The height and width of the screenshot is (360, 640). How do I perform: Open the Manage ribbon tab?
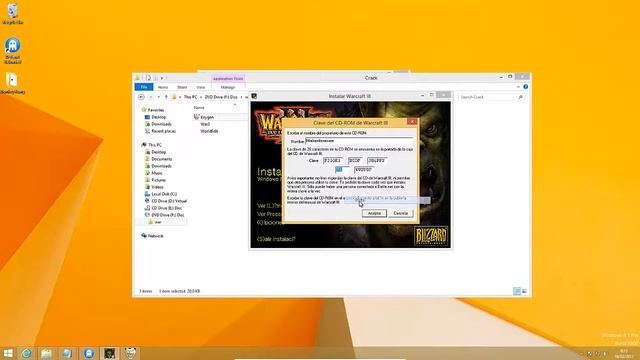pos(228,87)
